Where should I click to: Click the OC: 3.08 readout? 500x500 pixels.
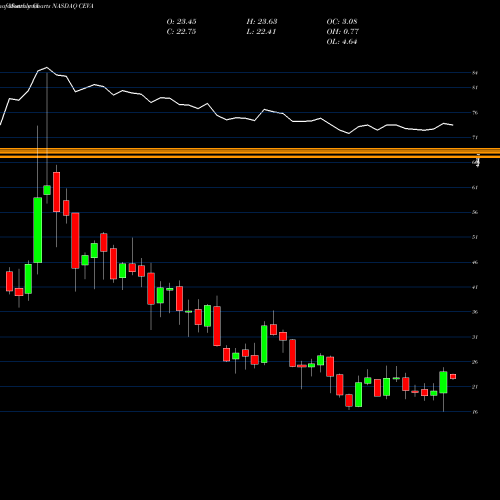342,22
